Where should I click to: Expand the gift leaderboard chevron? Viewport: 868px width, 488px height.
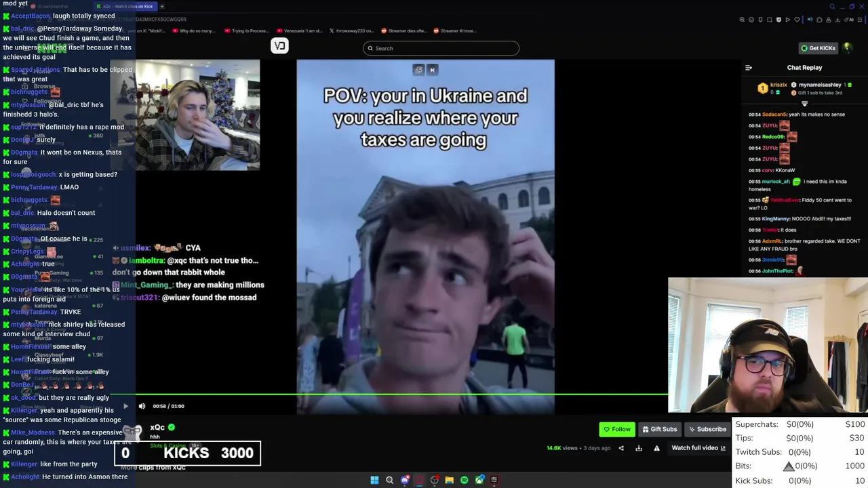click(x=804, y=104)
